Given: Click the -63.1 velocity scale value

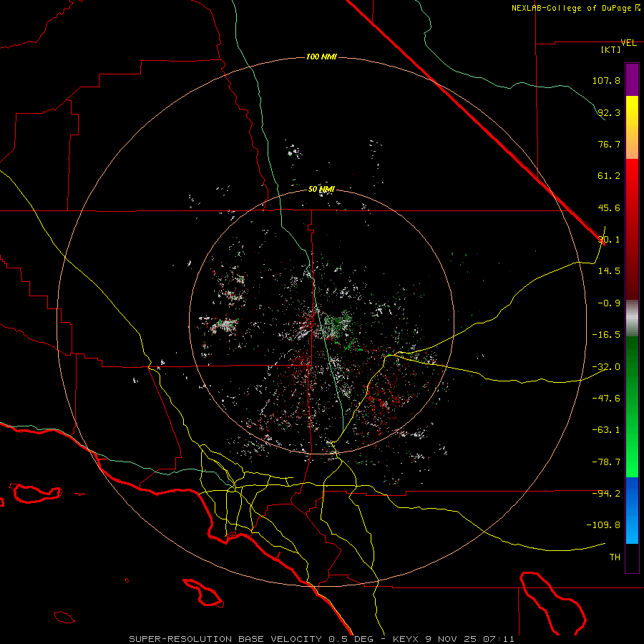Looking at the screenshot, I should [x=606, y=430].
